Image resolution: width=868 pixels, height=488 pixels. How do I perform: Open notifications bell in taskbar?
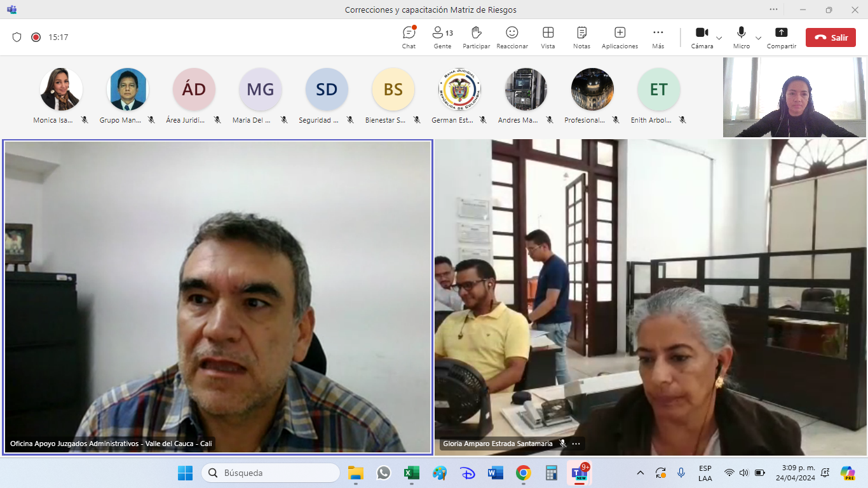coord(825,473)
